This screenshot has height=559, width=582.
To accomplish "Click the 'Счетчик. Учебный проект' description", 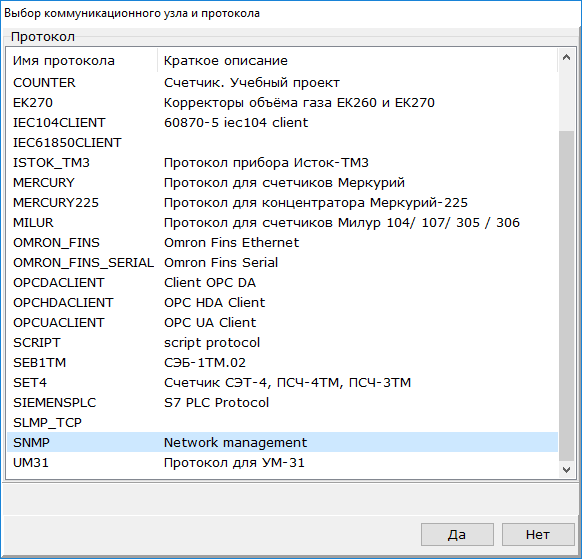I will click(252, 82).
